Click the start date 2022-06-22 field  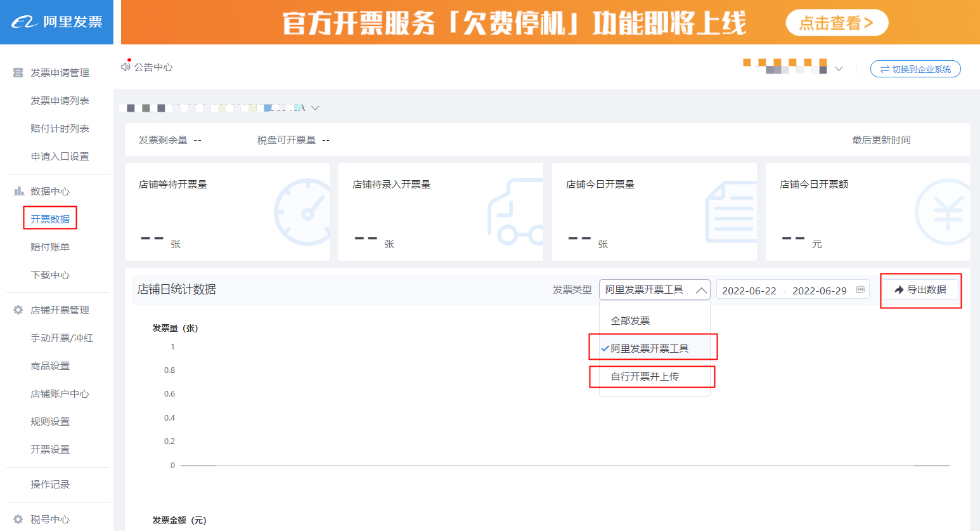(749, 291)
